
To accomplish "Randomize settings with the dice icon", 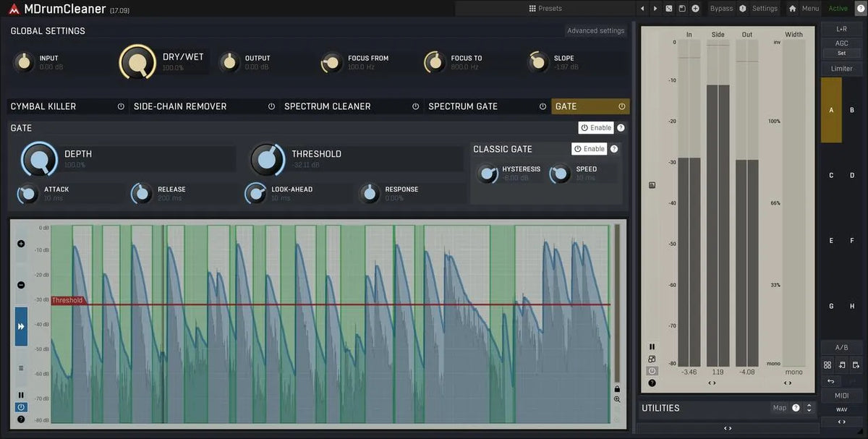I will pos(668,9).
